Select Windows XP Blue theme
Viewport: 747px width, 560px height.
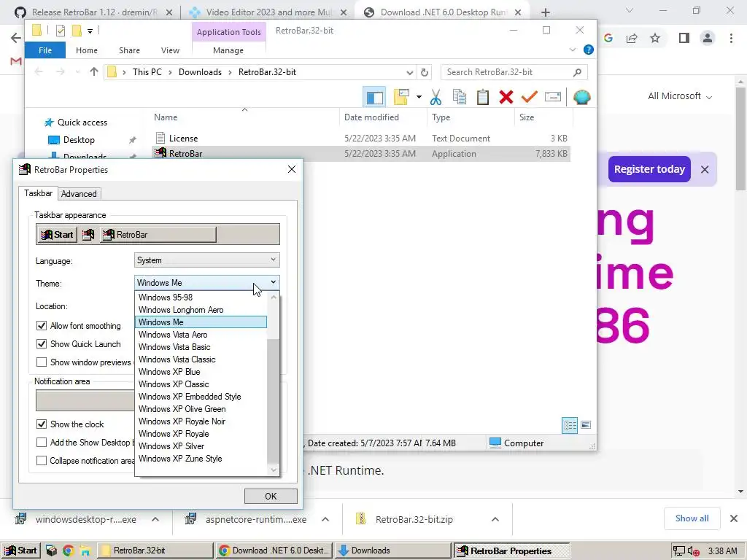click(201, 371)
